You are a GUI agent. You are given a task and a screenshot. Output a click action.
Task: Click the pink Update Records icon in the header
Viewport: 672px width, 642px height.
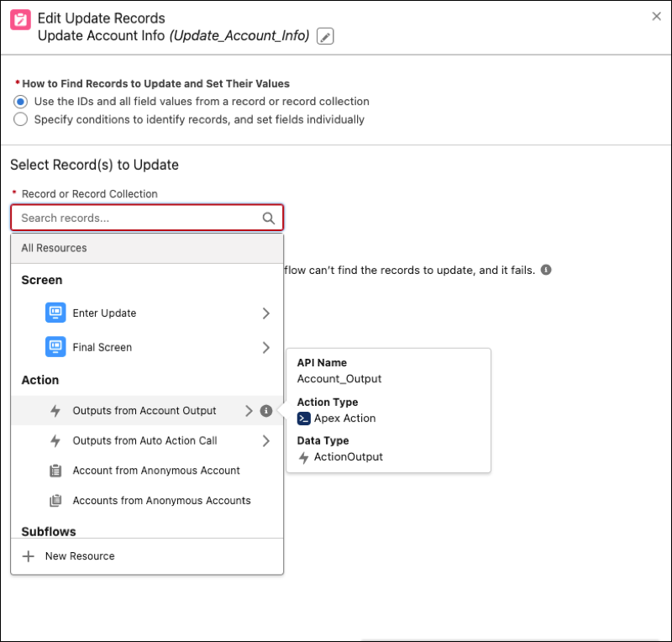point(20,18)
